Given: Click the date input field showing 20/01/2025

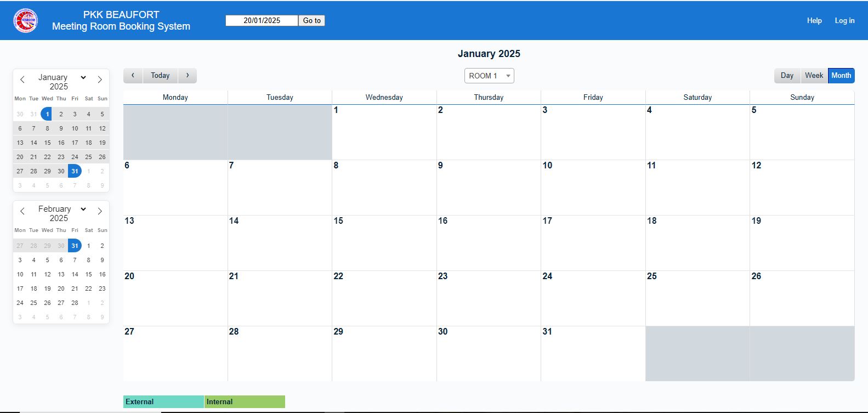Looking at the screenshot, I should [x=262, y=20].
